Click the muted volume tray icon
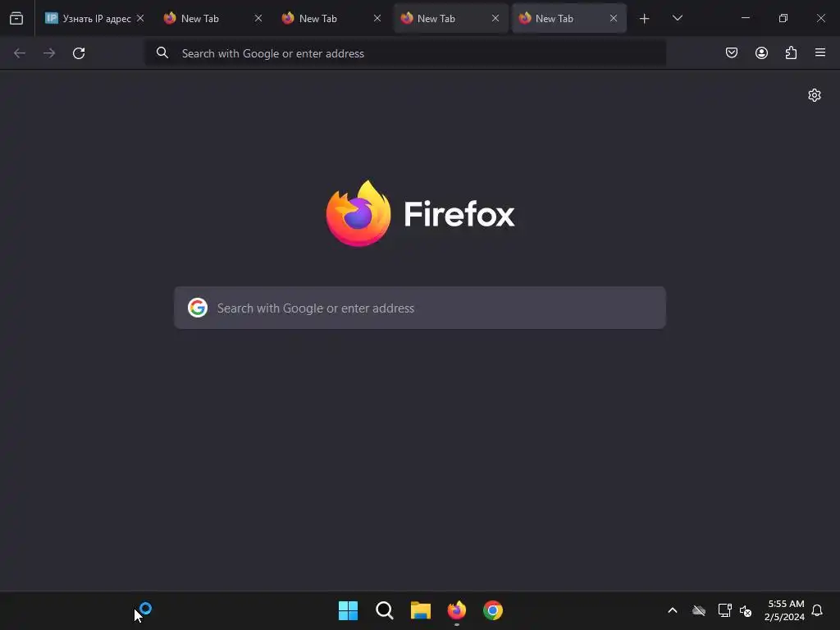Viewport: 840px width, 630px height. [x=746, y=610]
